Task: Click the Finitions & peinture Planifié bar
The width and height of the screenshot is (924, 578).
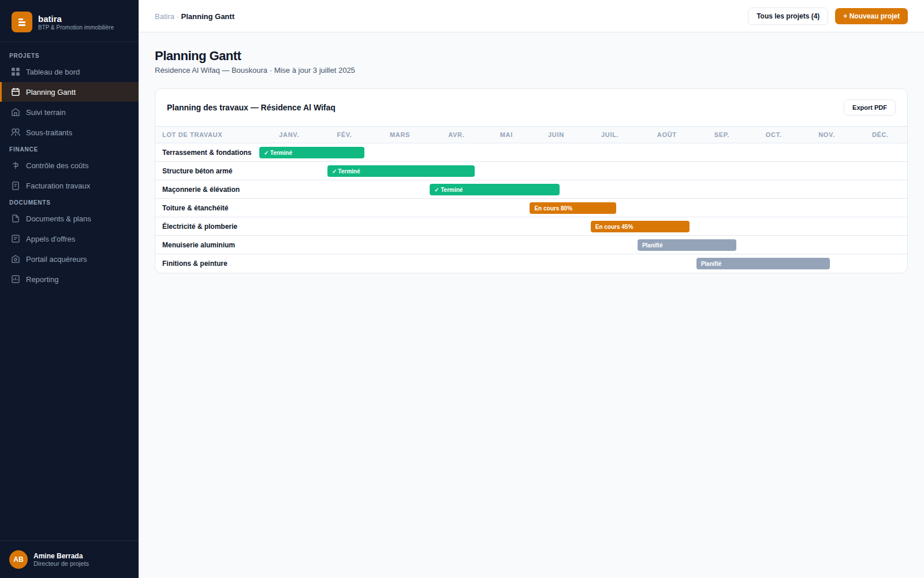Action: (763, 264)
